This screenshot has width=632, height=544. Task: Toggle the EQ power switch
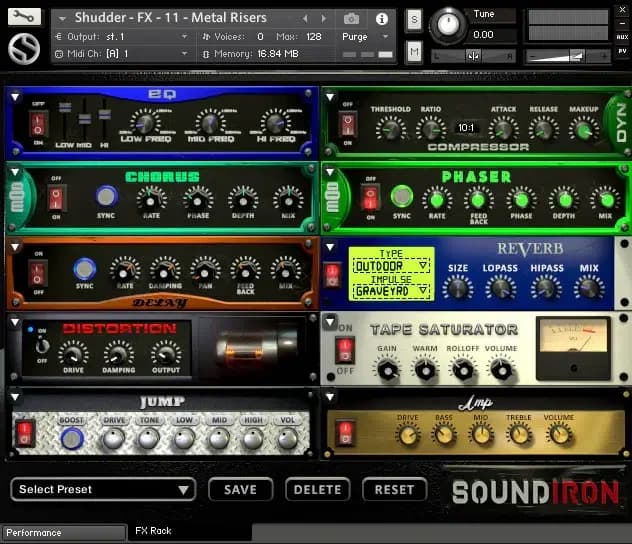coord(39,123)
